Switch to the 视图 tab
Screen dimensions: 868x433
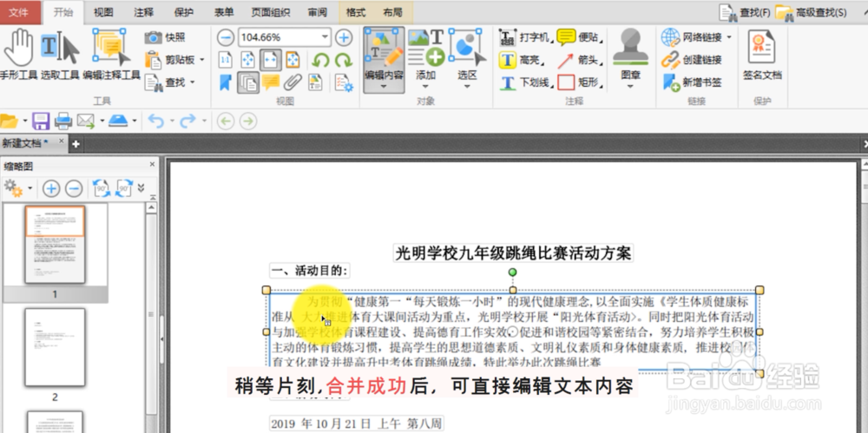103,12
